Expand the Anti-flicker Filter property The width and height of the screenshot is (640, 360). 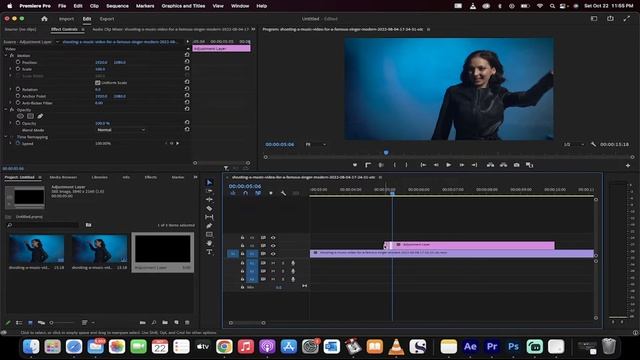tap(11, 103)
